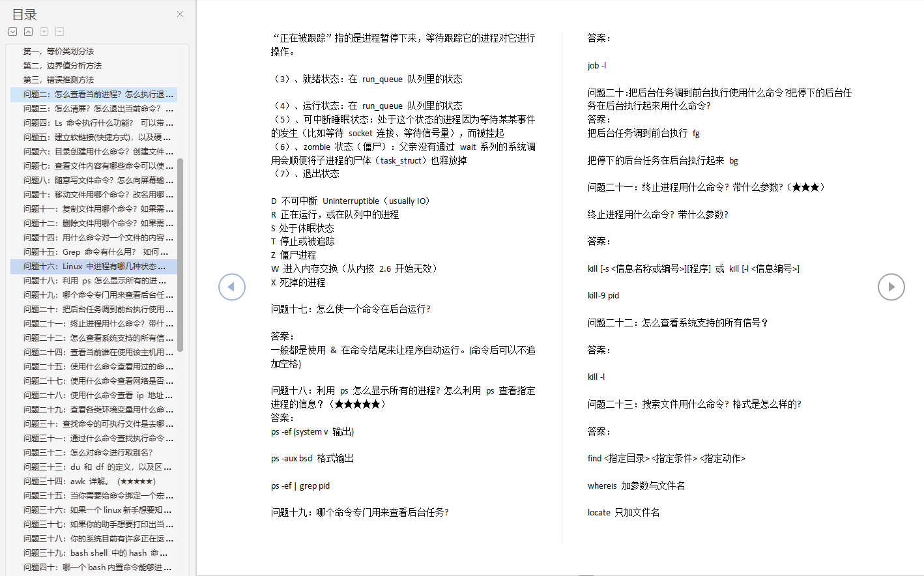
Task: Open 问题三十一：通过什么命令查找执行命令
Action: (x=94, y=439)
